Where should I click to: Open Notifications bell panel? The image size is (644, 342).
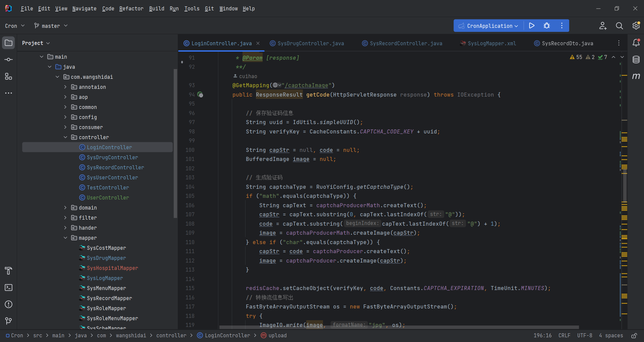(x=636, y=43)
